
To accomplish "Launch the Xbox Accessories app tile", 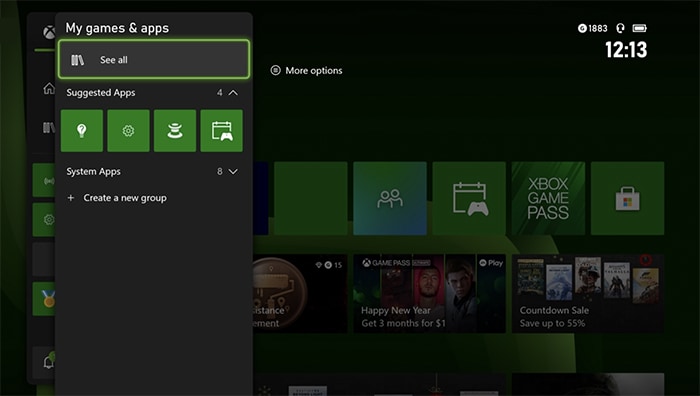I will pyautogui.click(x=175, y=131).
